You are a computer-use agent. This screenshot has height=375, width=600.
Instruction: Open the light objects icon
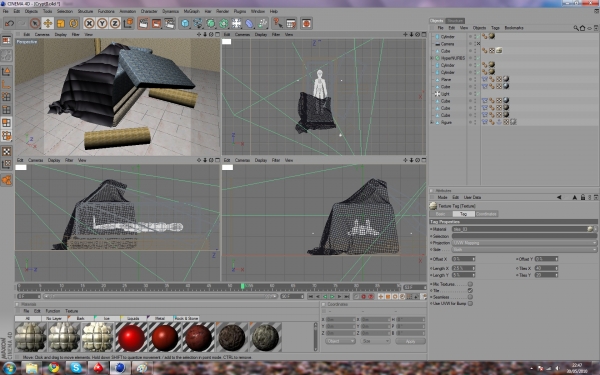[237, 23]
